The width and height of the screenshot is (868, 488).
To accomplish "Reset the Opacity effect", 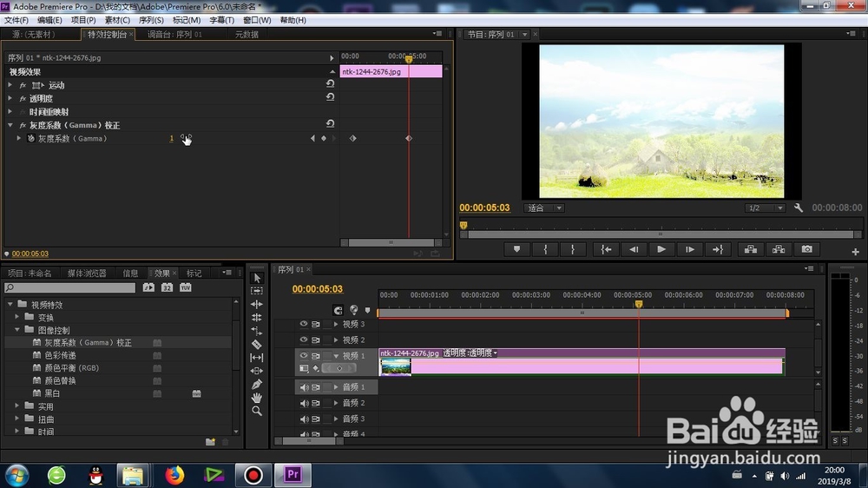I will point(330,97).
